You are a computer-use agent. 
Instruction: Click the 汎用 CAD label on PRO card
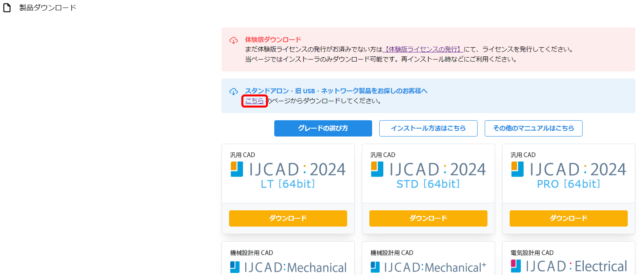click(x=523, y=155)
